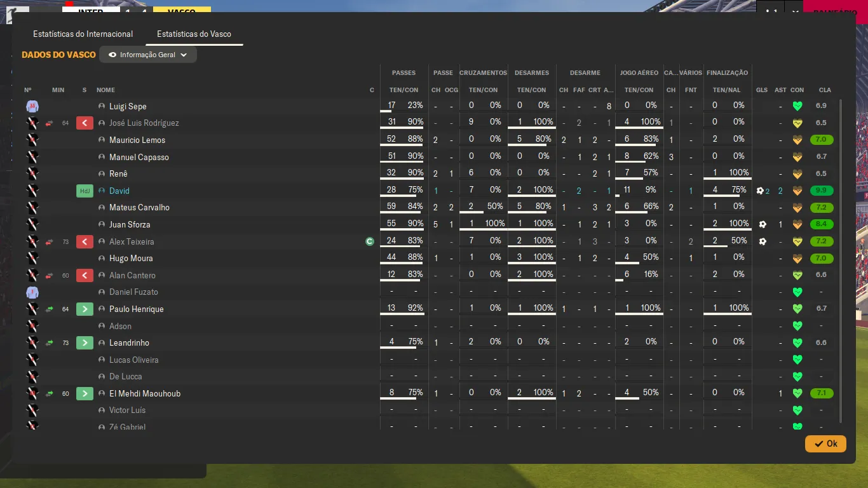The image size is (868, 488).
Task: Click the PASSES column group header
Action: tap(404, 73)
